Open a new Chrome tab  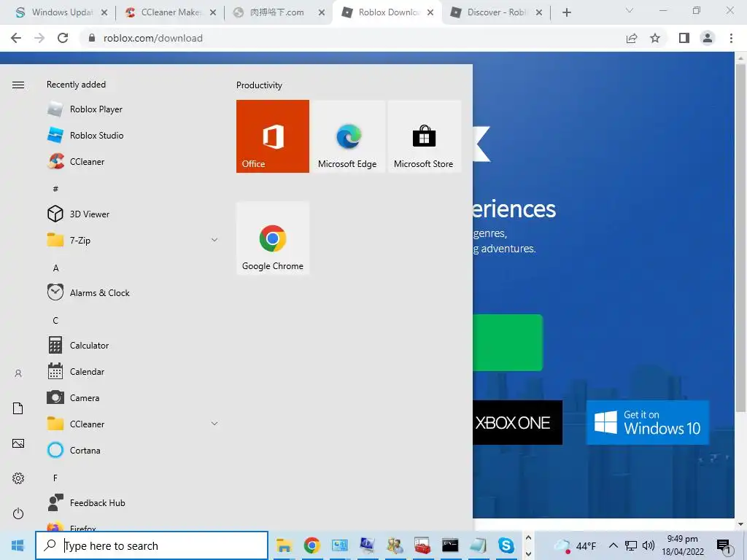pos(566,12)
